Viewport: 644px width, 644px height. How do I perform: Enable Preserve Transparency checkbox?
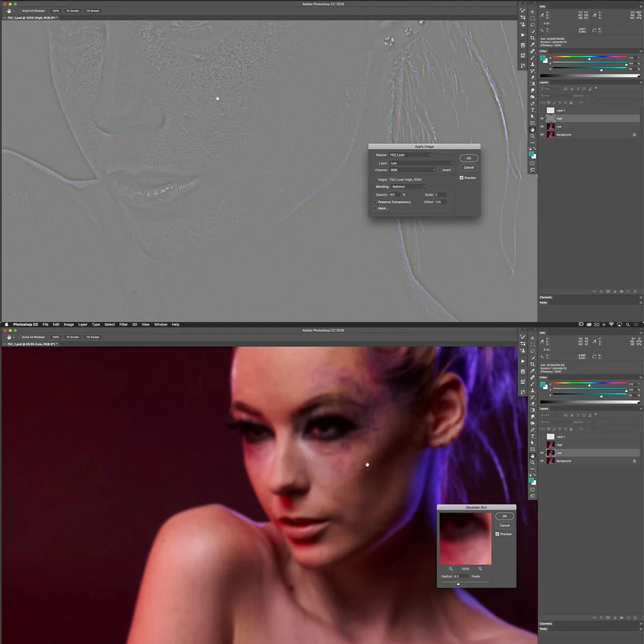point(375,202)
